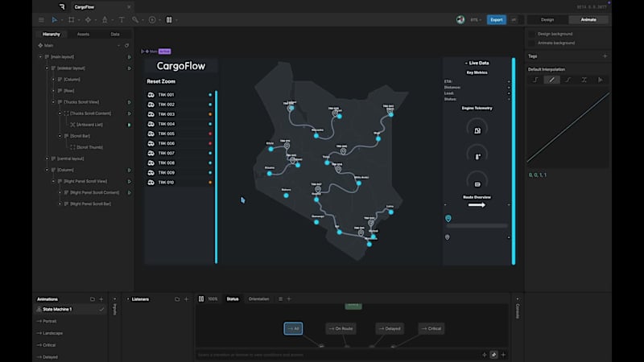The image size is (644, 362).
Task: Select the Delayed state node
Action: pos(390,328)
